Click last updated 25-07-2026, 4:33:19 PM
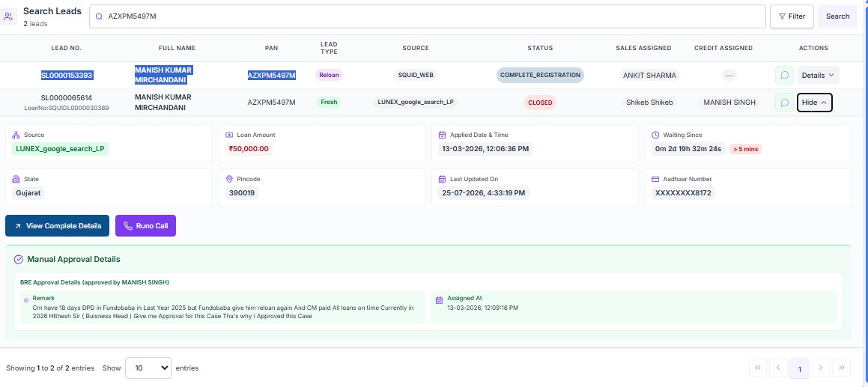This screenshot has height=387, width=868. [484, 193]
